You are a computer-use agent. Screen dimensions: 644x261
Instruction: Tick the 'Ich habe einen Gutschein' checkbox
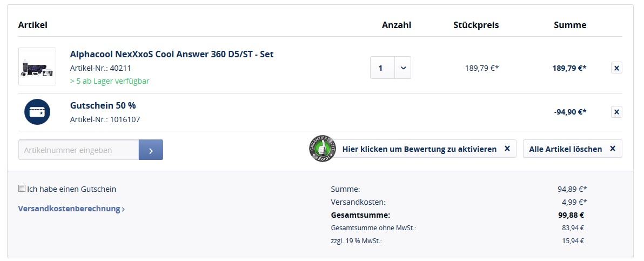[x=22, y=189]
